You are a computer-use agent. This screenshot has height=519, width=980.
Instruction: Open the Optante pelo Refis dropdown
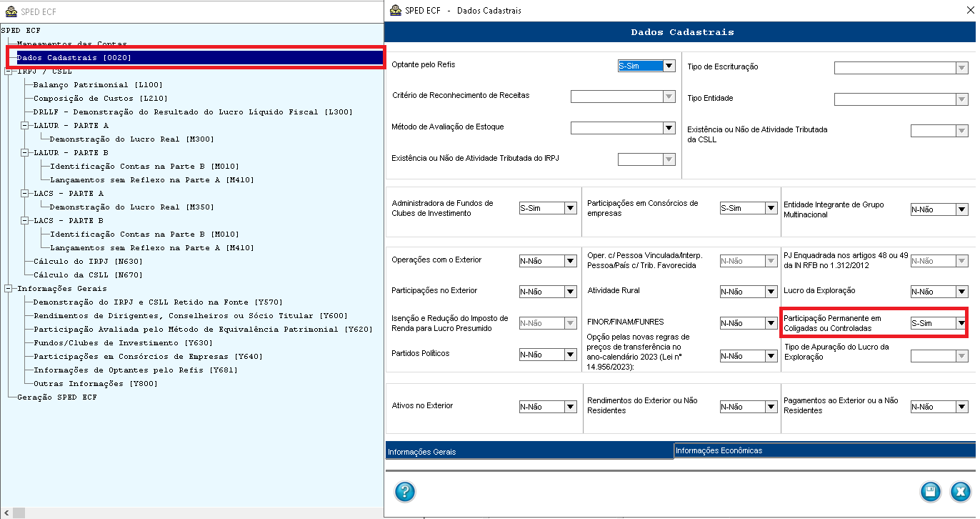click(x=669, y=66)
